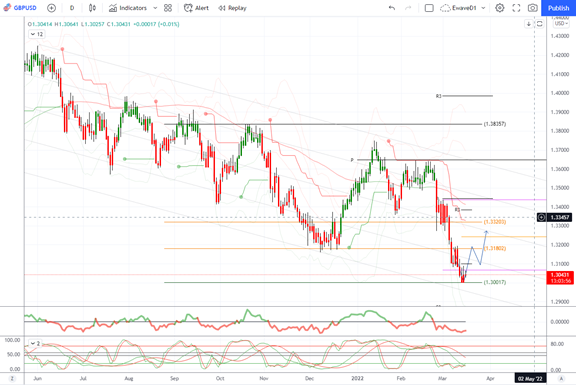This screenshot has height=385, width=576.
Task: Click the 1.38357 horizontal line label
Action: pos(495,124)
